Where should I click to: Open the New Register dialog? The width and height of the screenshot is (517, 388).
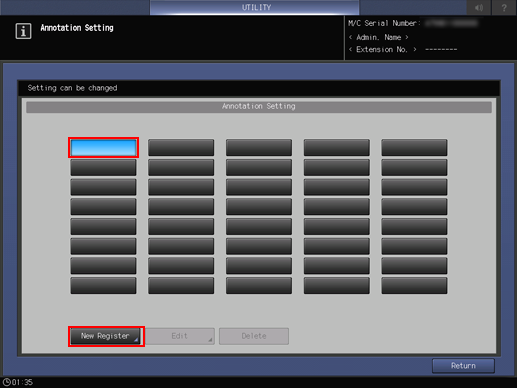pyautogui.click(x=106, y=336)
